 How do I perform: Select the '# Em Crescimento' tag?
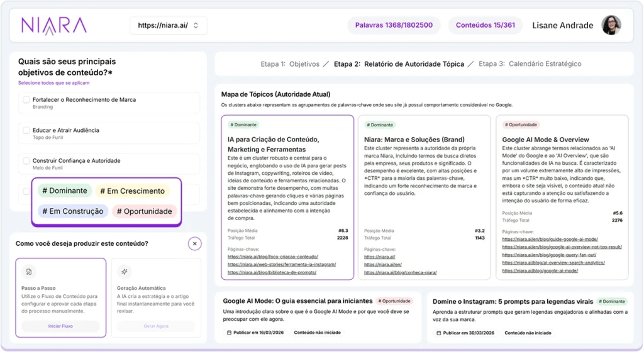coord(133,191)
